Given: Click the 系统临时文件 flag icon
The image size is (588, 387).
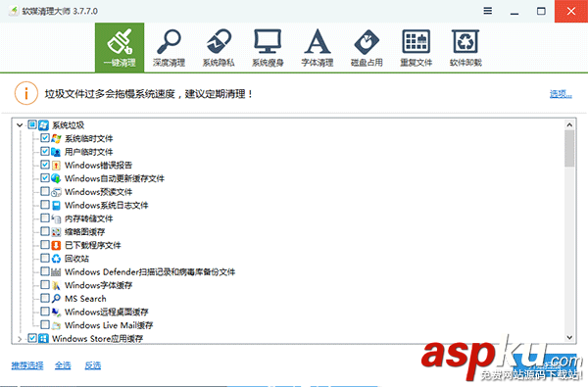Looking at the screenshot, I should tap(56, 138).
